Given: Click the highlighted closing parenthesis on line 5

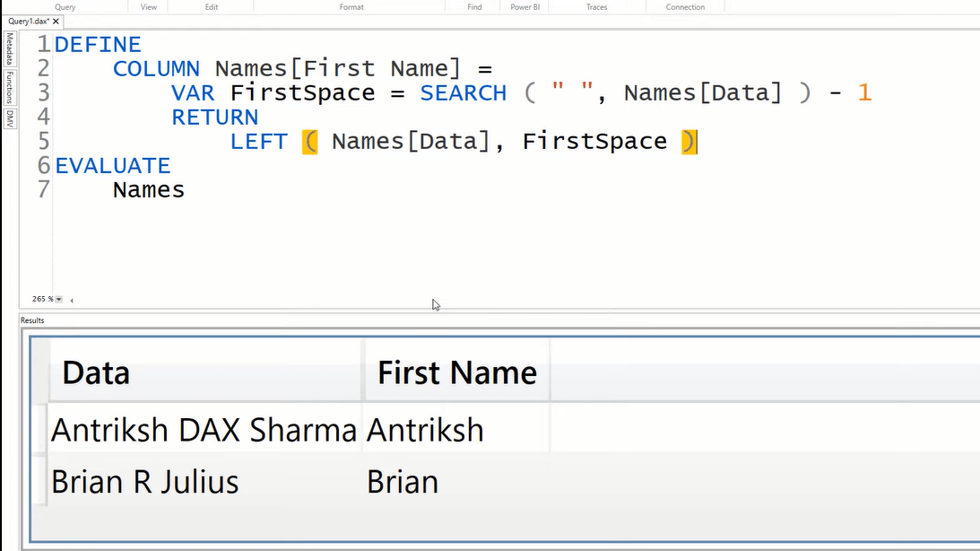Looking at the screenshot, I should [x=689, y=142].
